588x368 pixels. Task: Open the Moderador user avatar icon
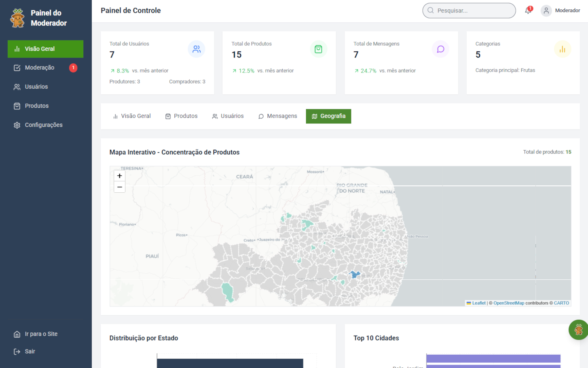pyautogui.click(x=546, y=11)
